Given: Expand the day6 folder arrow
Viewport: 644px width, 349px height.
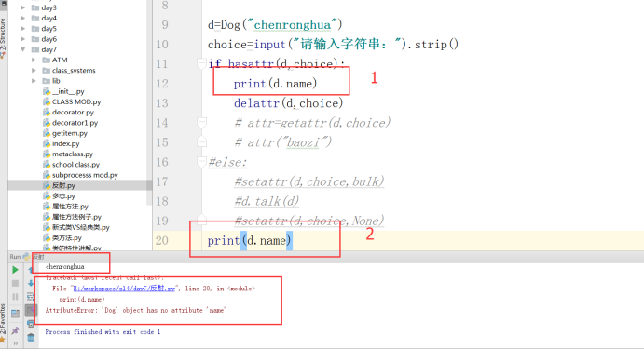Looking at the screenshot, I should [x=23, y=39].
